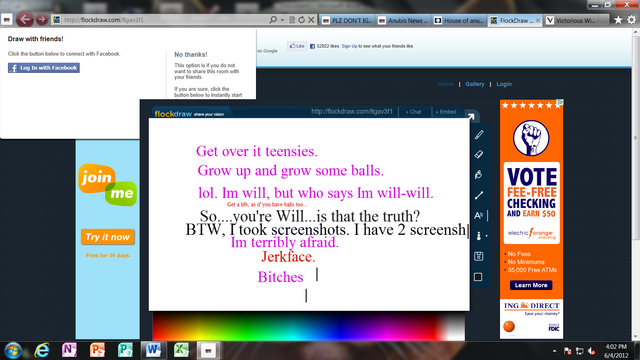Select the text tool
This screenshot has width=640, height=360.
[x=479, y=216]
